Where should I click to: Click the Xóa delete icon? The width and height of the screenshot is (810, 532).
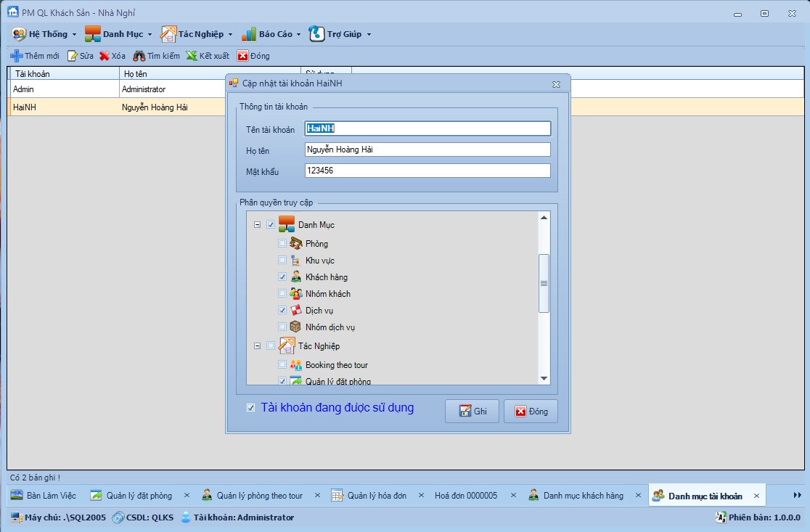pos(105,56)
